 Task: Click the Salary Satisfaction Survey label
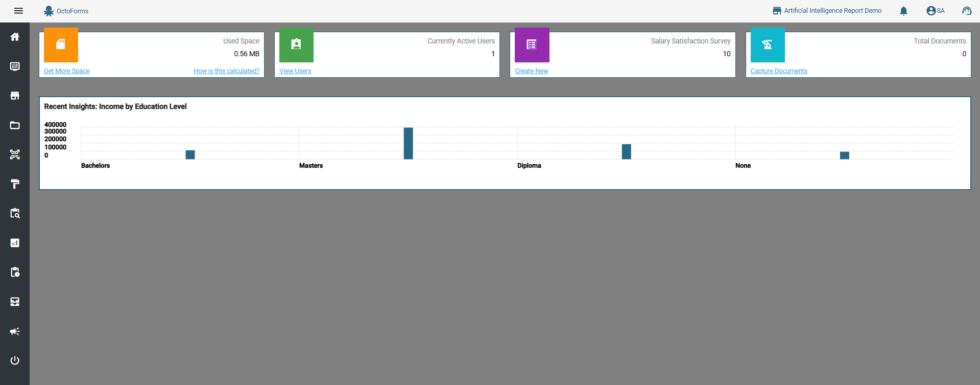pos(690,41)
